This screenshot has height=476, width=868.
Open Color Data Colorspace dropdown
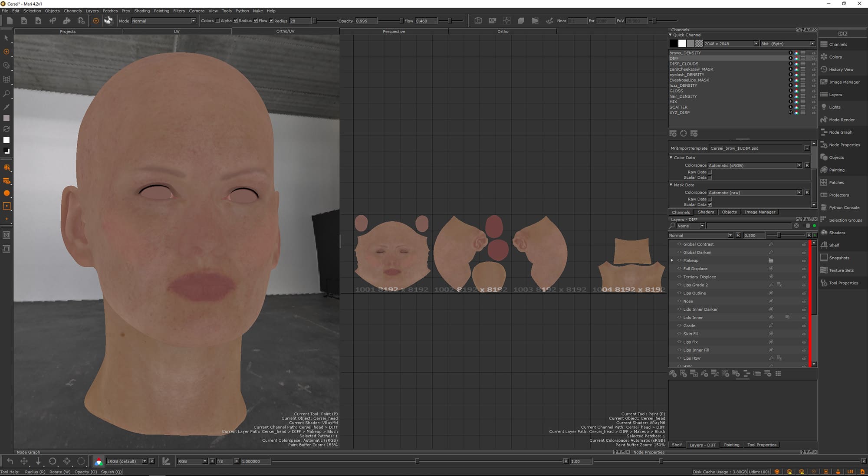click(x=754, y=165)
